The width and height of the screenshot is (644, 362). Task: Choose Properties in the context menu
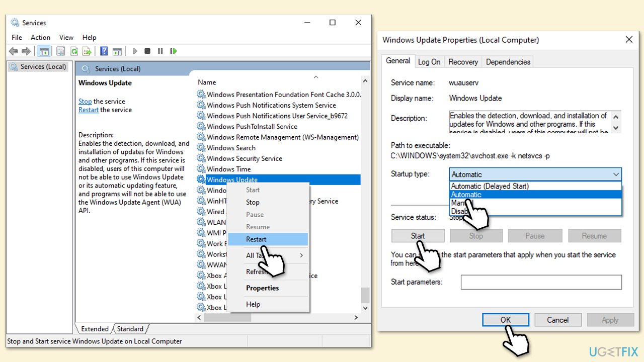268,288
